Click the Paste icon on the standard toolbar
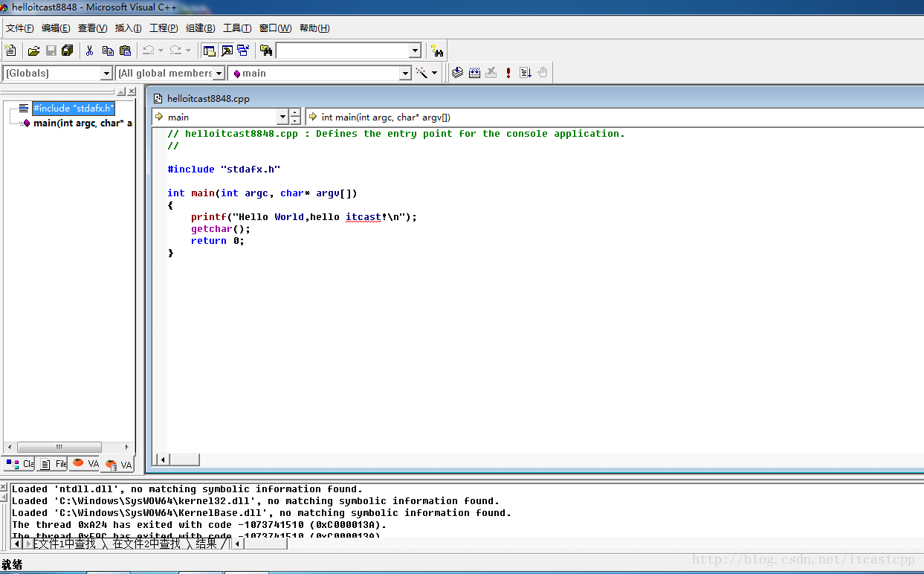 (x=126, y=50)
